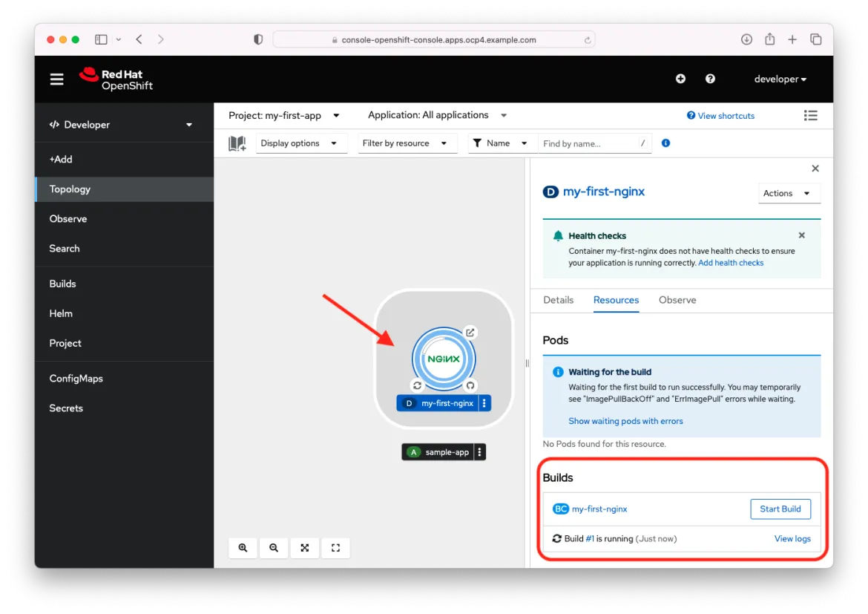Image resolution: width=868 pixels, height=614 pixels.
Task: Open the quick search catalog icon
Action: (x=237, y=143)
